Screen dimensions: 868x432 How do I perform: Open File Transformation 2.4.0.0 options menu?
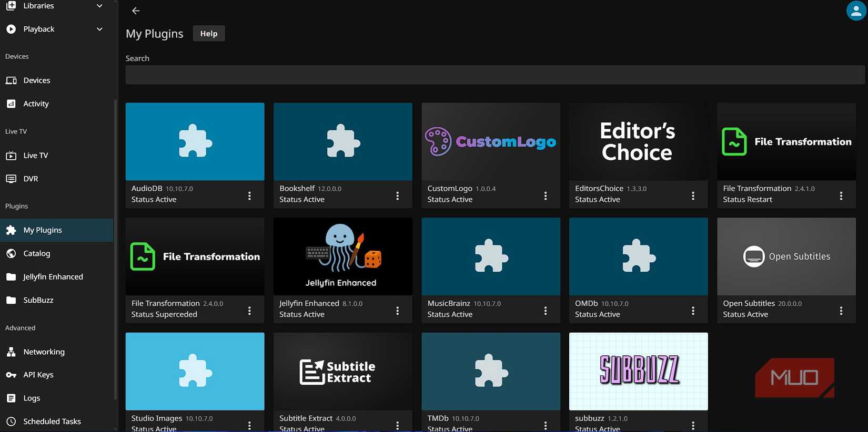click(249, 311)
